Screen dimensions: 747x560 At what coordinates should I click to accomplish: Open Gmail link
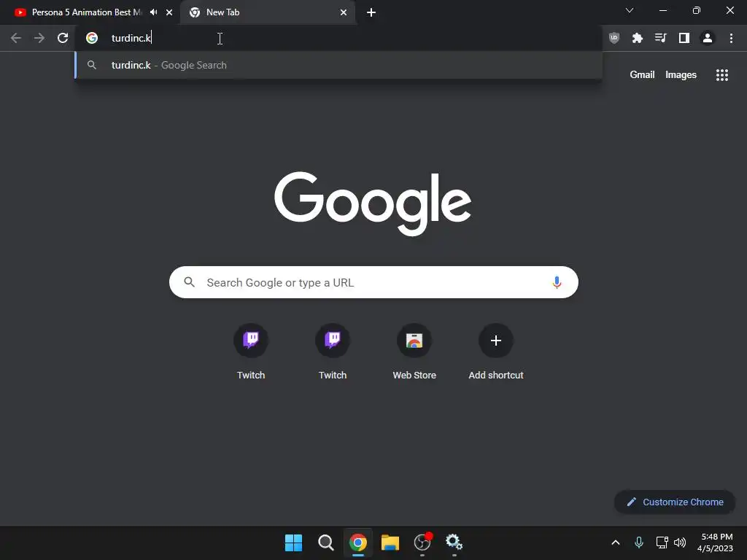tap(642, 75)
